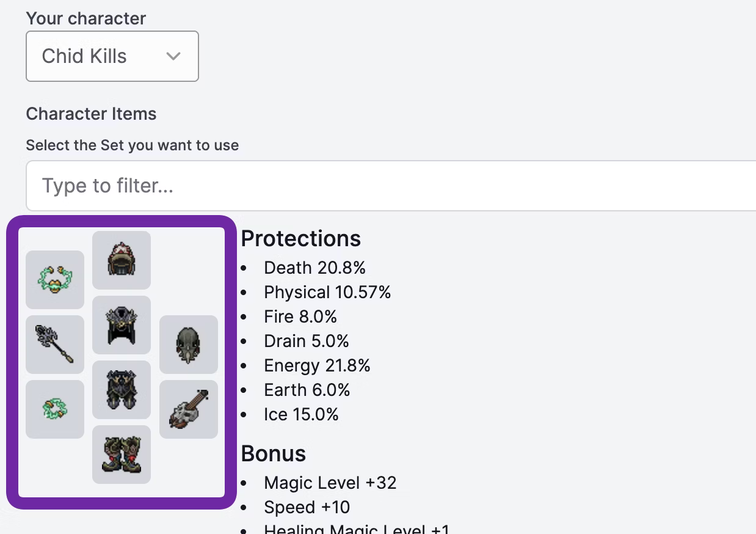Image resolution: width=756 pixels, height=534 pixels.
Task: Click the Ice 15.0% protection entry
Action: pyautogui.click(x=301, y=414)
